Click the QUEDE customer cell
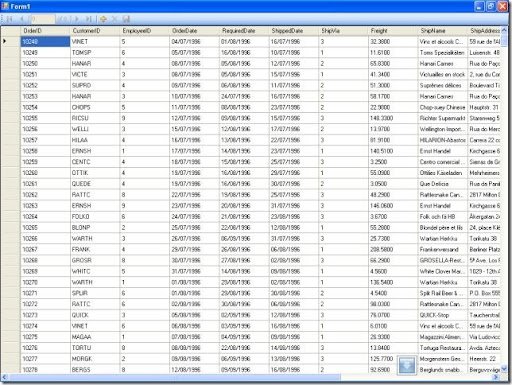512x385 pixels. (x=95, y=184)
